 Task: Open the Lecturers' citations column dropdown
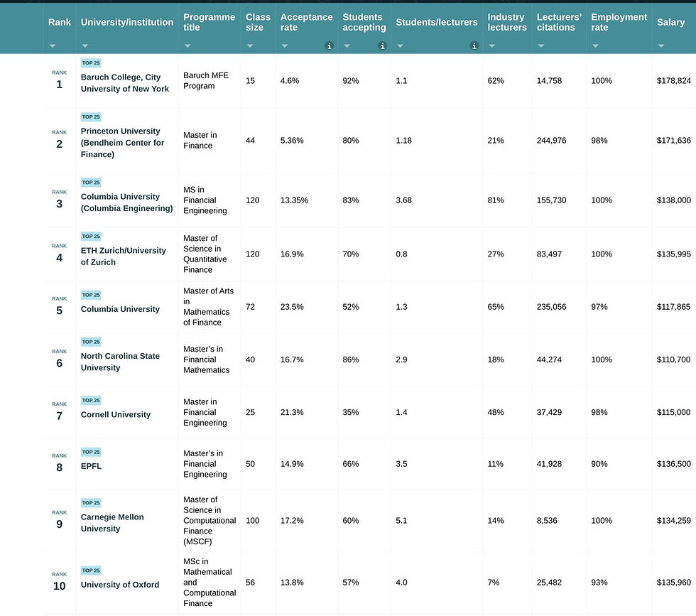540,45
